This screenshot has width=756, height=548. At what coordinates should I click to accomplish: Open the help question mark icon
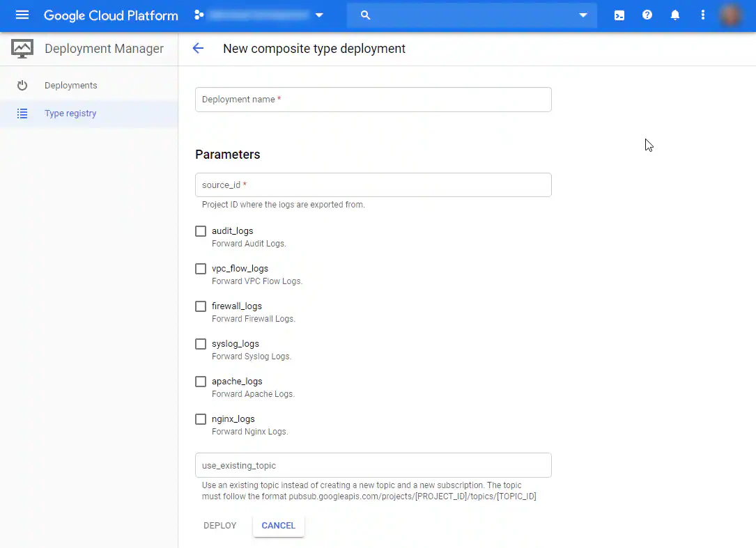click(647, 15)
